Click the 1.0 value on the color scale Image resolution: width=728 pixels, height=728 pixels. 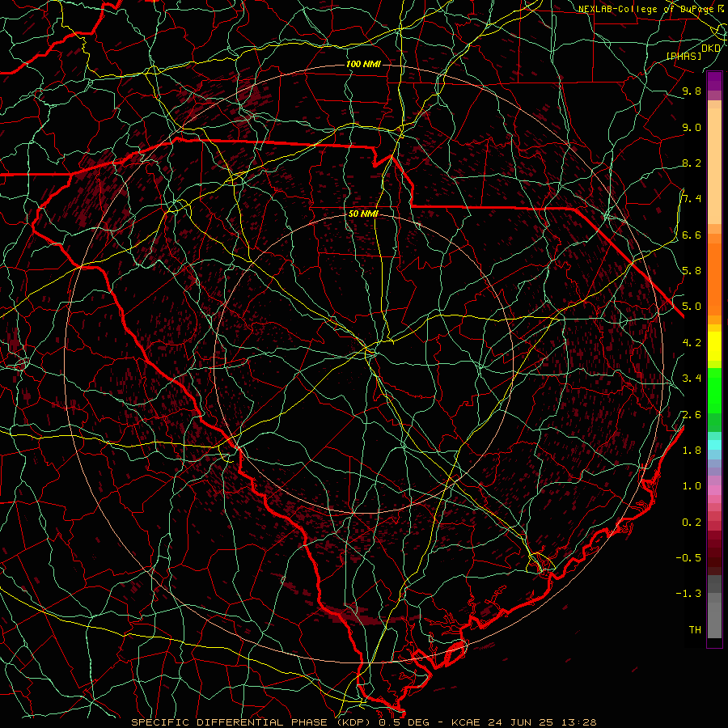(x=692, y=486)
